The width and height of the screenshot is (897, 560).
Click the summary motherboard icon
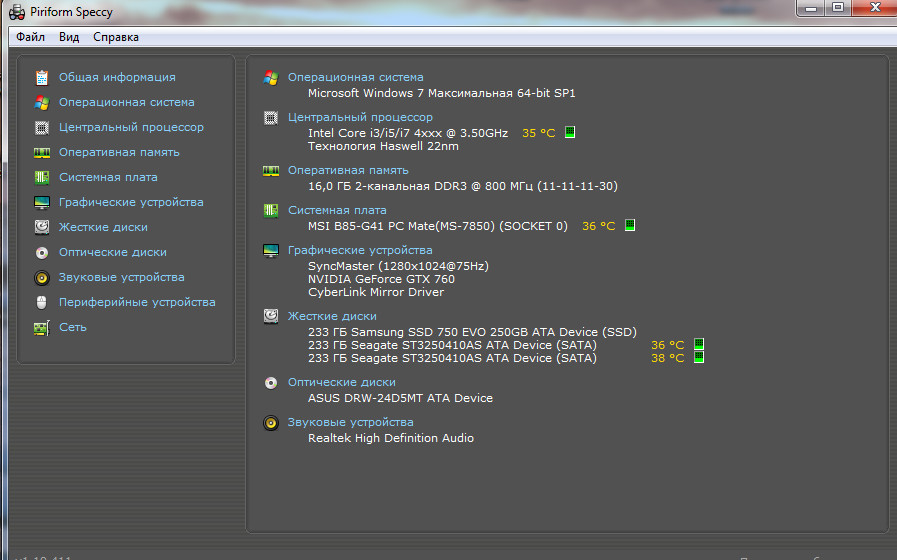[x=271, y=211]
